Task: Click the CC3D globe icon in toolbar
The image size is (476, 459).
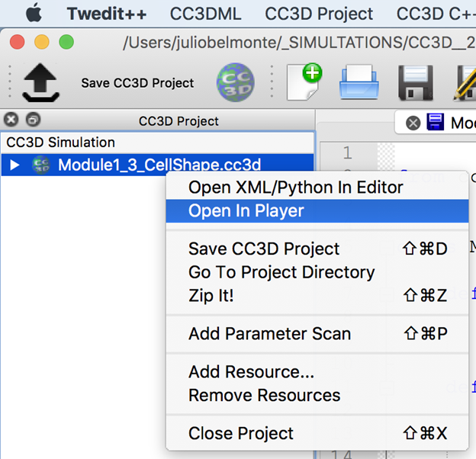Action: [x=235, y=82]
